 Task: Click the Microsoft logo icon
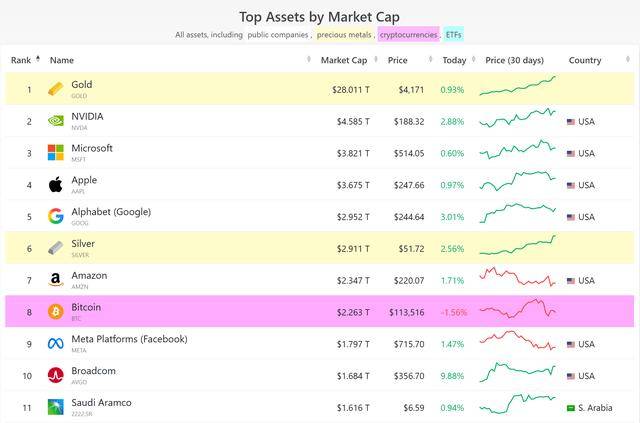56,153
